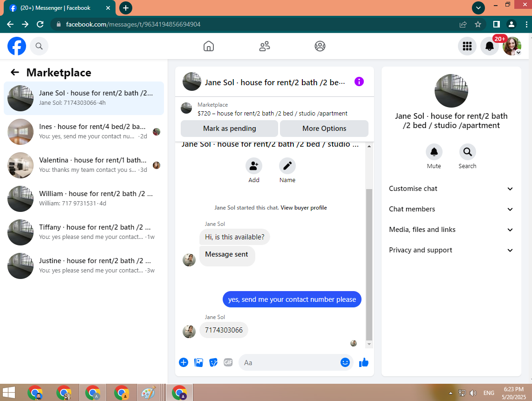Expand the Chat members section
This screenshot has height=401, width=532.
(x=451, y=209)
